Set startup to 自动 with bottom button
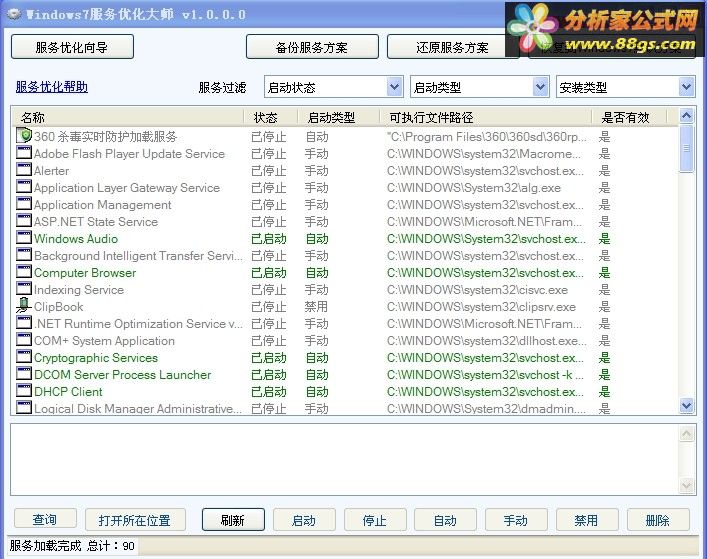Viewport: 707px width, 559px height. pos(445,520)
